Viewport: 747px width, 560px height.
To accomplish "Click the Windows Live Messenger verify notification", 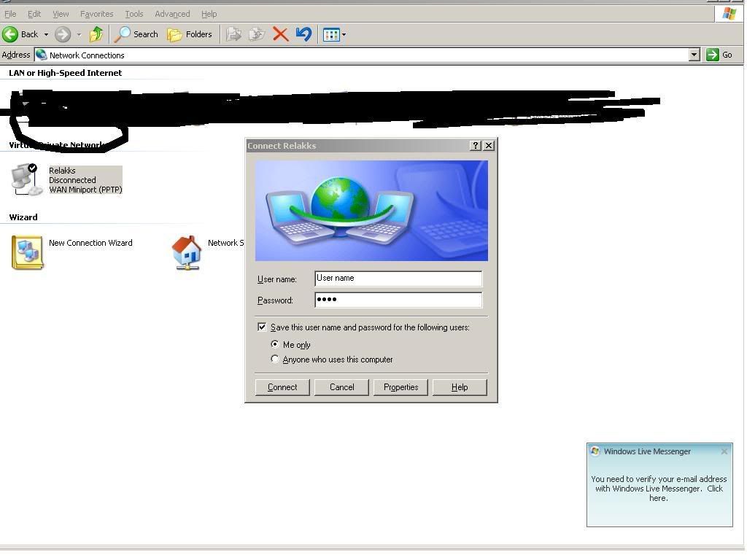I will [x=659, y=489].
